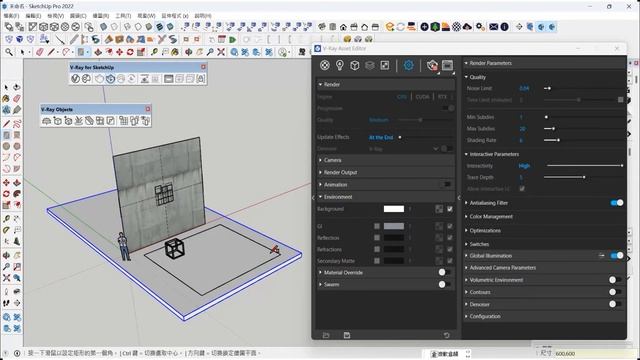Screen dimensions: 640x360
Task: Enable the Contours switch
Action: [615, 292]
